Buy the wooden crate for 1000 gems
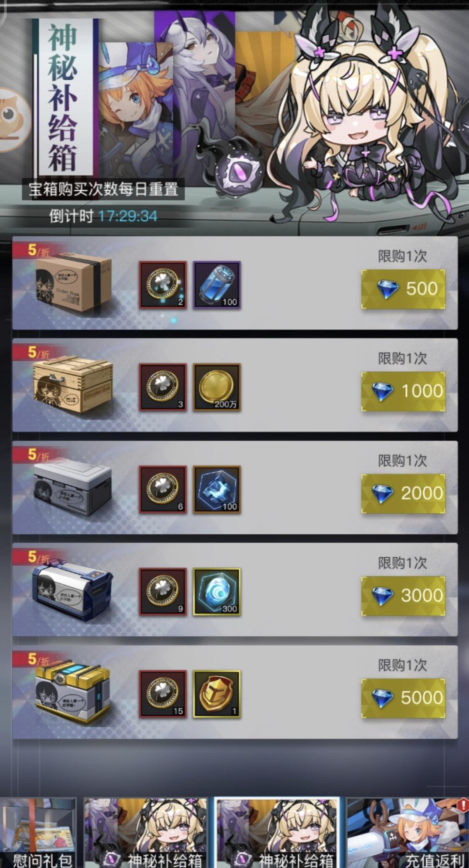The image size is (469, 868). tap(403, 391)
